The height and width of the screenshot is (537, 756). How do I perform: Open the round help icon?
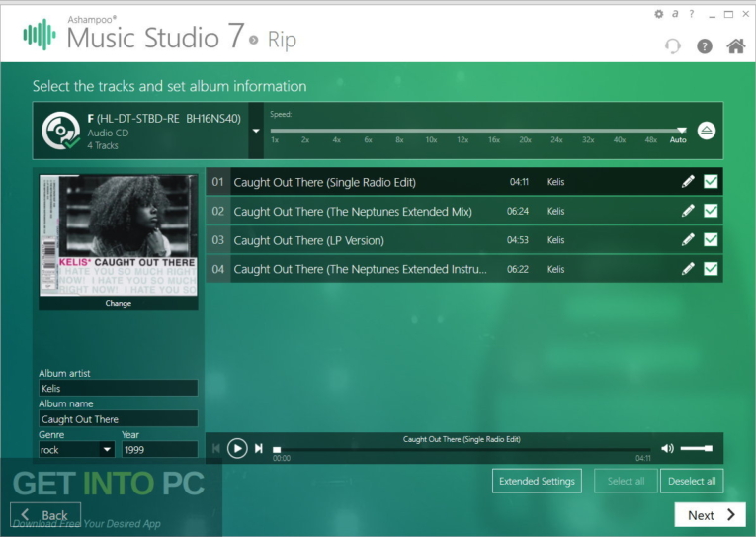(705, 46)
